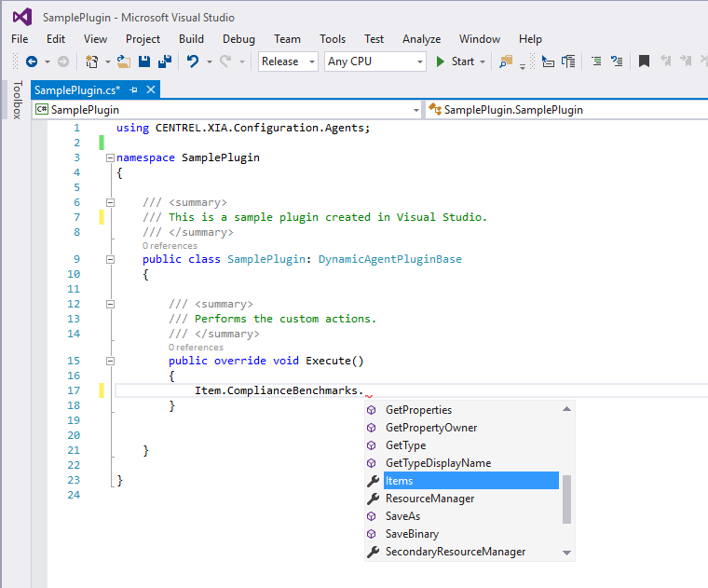Screen dimensions: 708x588
Task: Pin the SamplePlugin.cs tab
Action: 133,90
